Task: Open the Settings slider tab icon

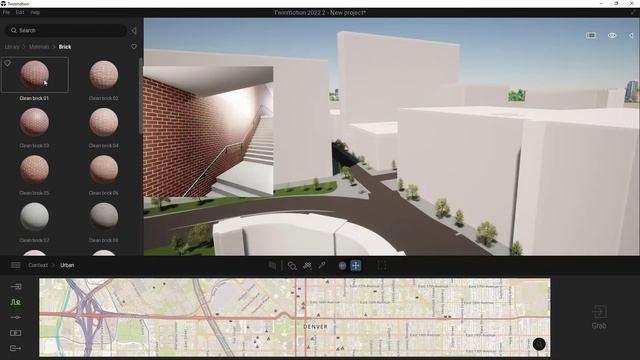Action: coord(16,317)
